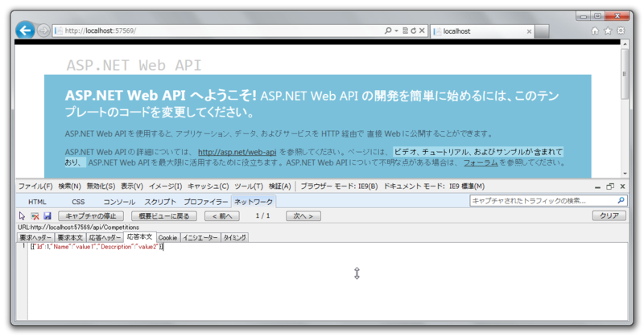Minimize the developer tools pane
The width and height of the screenshot is (644, 336).
tap(597, 186)
